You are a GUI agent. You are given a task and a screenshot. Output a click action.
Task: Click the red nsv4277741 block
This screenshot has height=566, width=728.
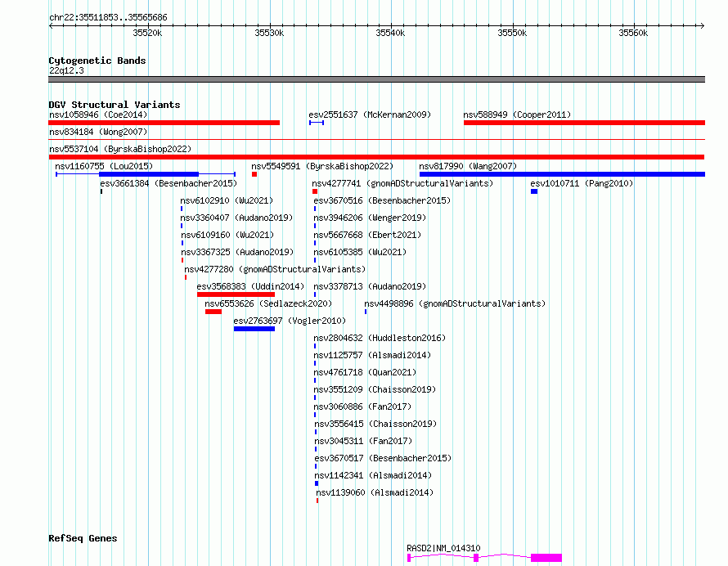(x=315, y=191)
